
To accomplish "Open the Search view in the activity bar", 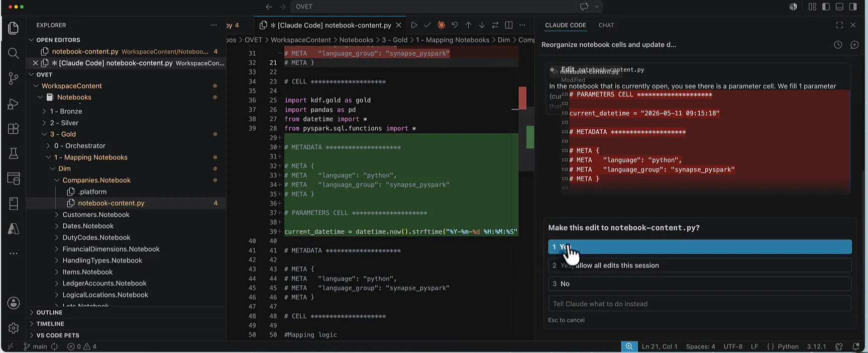I will (x=14, y=53).
